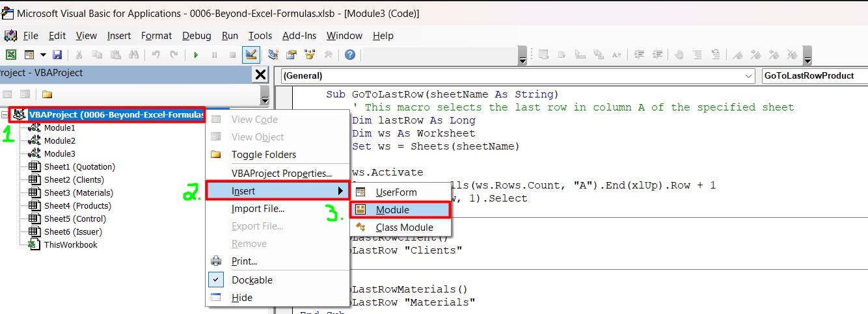Viewport: 868px width, 314px height.
Task: Run the macro with the green play icon
Action: coord(195,55)
